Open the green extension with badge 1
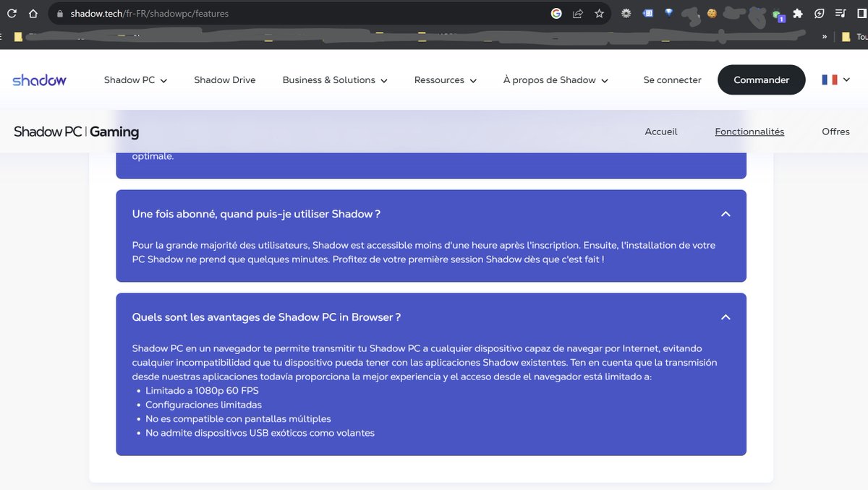 pyautogui.click(x=778, y=14)
